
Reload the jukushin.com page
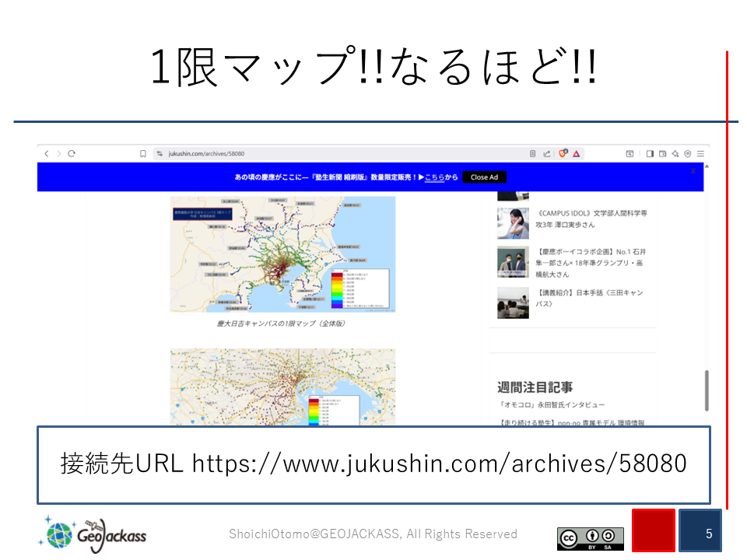click(72, 154)
